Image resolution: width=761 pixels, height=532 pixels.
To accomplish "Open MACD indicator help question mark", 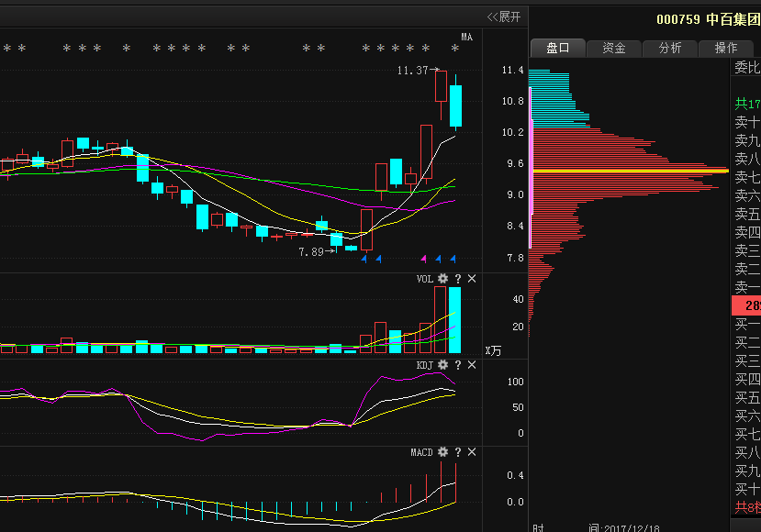I will pos(458,452).
